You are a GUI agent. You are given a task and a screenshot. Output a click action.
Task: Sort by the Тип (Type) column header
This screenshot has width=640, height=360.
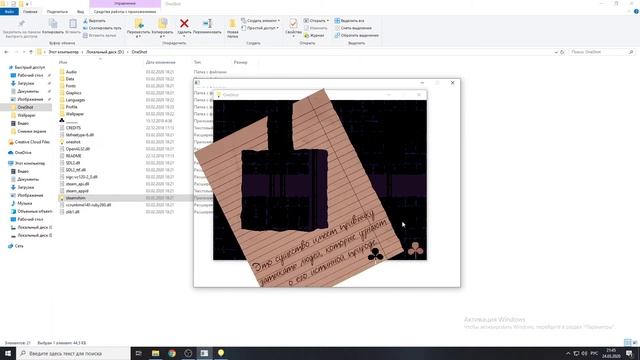click(x=197, y=62)
